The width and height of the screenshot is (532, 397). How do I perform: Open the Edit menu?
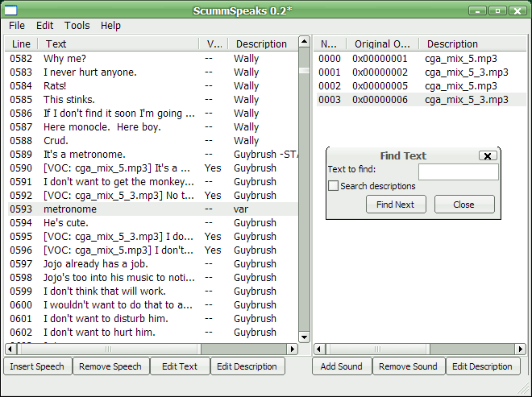45,26
